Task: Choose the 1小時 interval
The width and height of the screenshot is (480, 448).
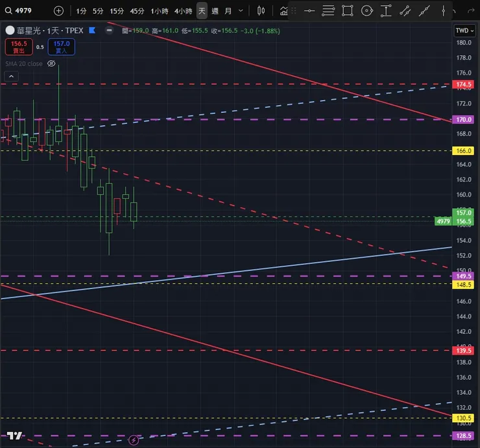Action: pyautogui.click(x=160, y=11)
